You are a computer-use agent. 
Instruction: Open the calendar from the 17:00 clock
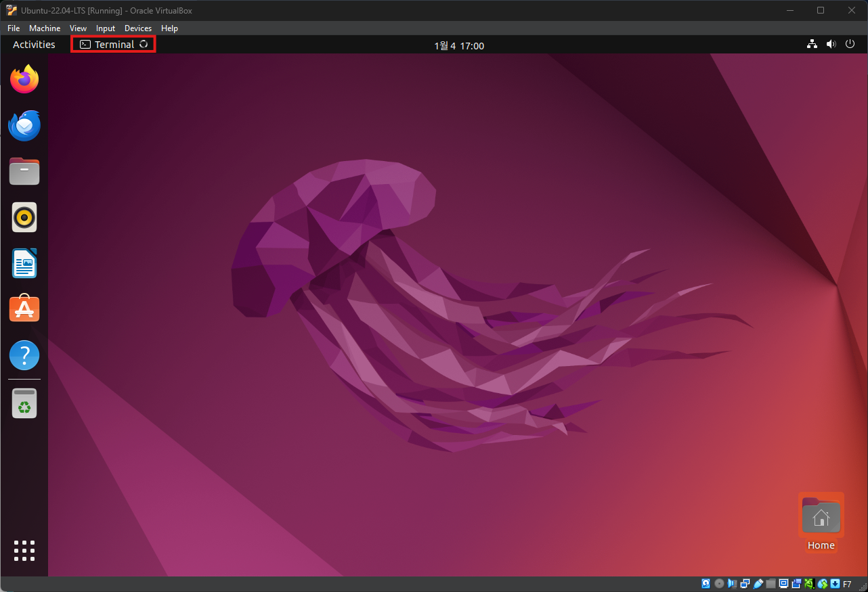pos(459,45)
